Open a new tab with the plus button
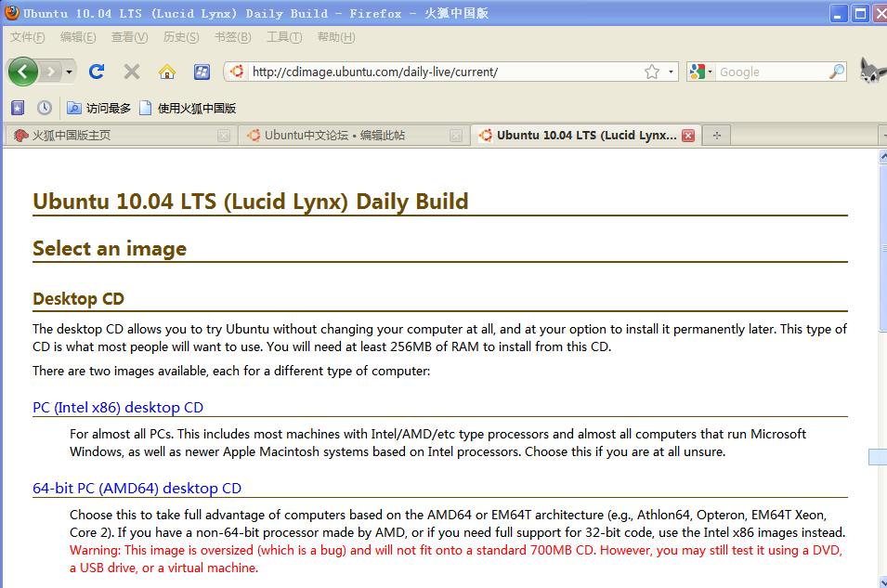The width and height of the screenshot is (887, 588). 717,136
